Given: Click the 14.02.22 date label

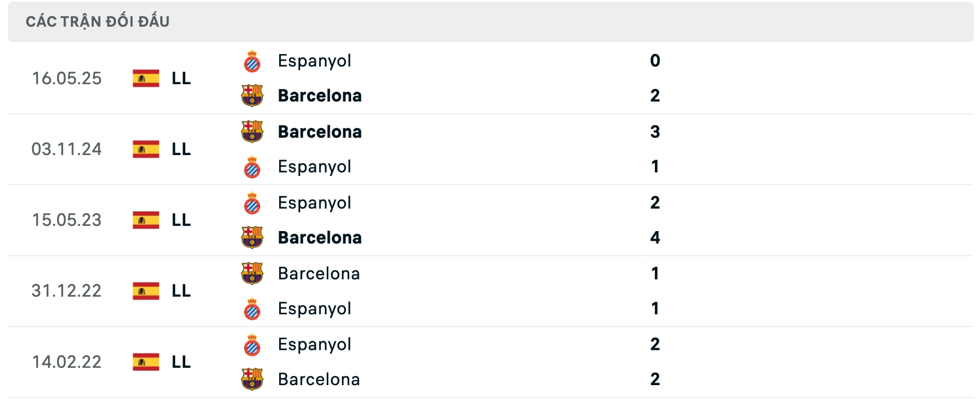Looking at the screenshot, I should coord(66,362).
